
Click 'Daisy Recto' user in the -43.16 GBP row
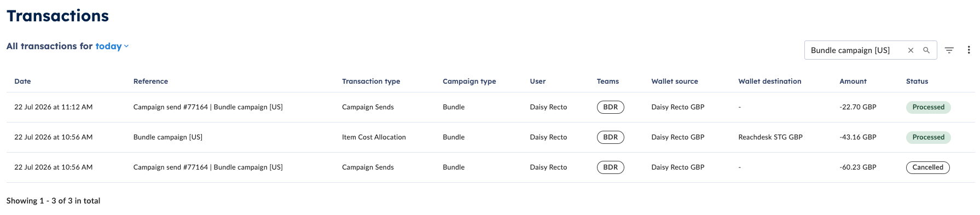tap(548, 137)
